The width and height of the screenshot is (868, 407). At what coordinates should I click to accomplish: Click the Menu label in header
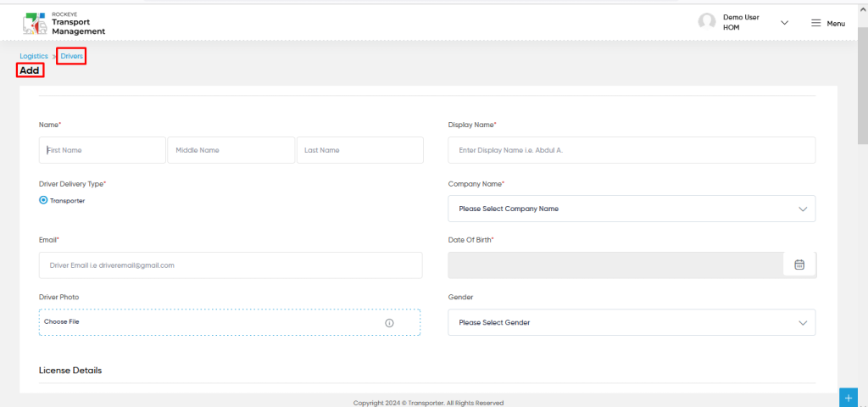coord(836,24)
